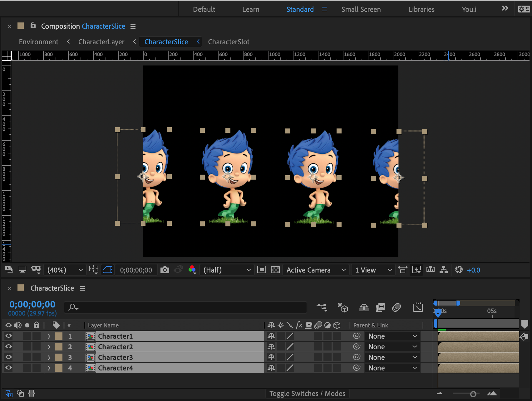Show channel and color management icon
The height and width of the screenshot is (401, 532).
tap(192, 270)
